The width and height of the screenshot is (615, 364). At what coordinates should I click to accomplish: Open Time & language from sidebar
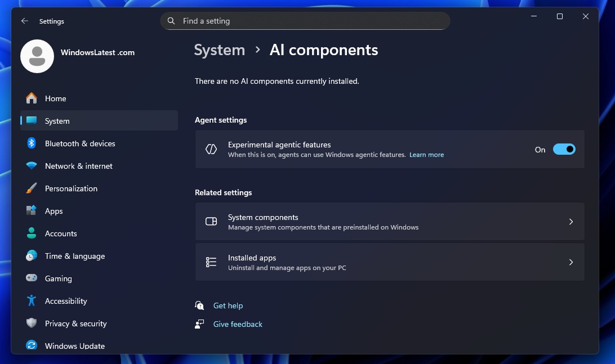pos(32,256)
